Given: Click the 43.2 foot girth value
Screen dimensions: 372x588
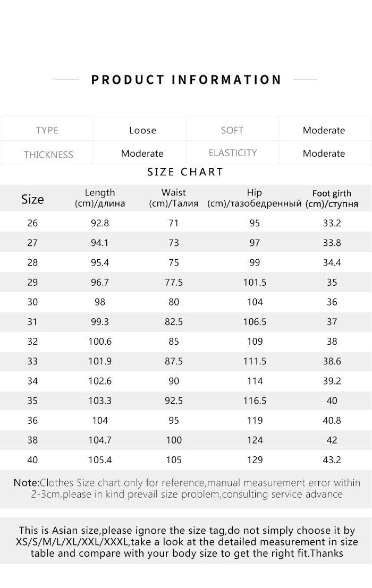Looking at the screenshot, I should tap(332, 459).
